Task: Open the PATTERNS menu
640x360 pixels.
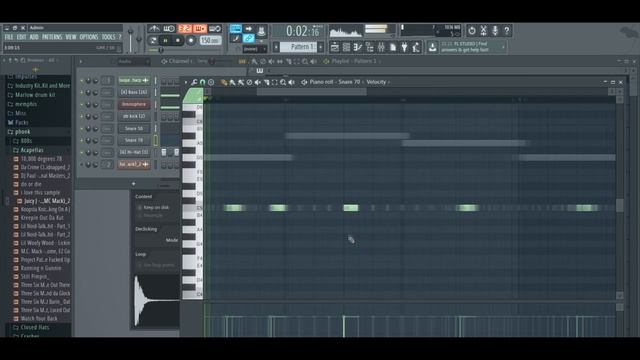Action: coord(52,37)
